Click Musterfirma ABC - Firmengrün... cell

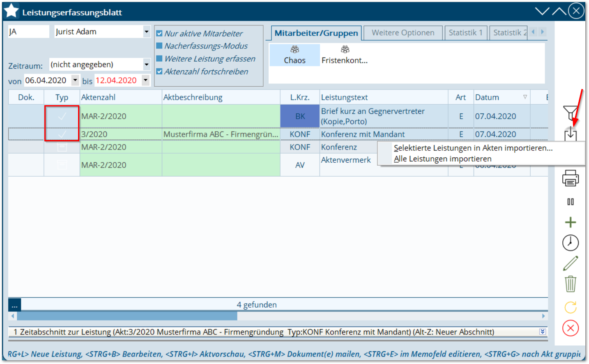coord(221,134)
